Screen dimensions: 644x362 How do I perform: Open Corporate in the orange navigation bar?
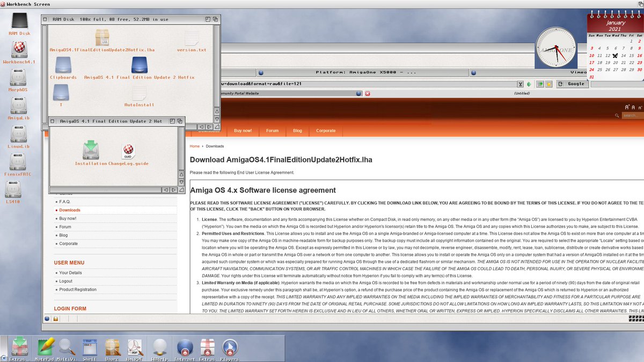(326, 131)
